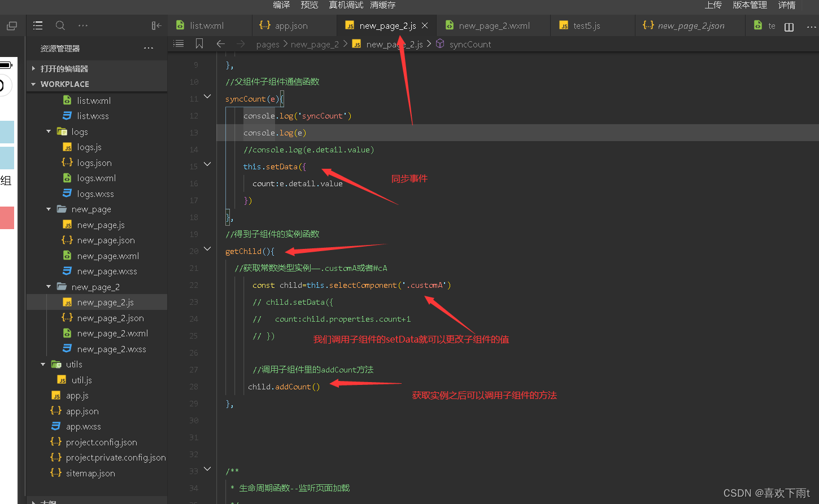Fold the comment block at line 33
Screen dimensions: 819x504
tap(207, 469)
